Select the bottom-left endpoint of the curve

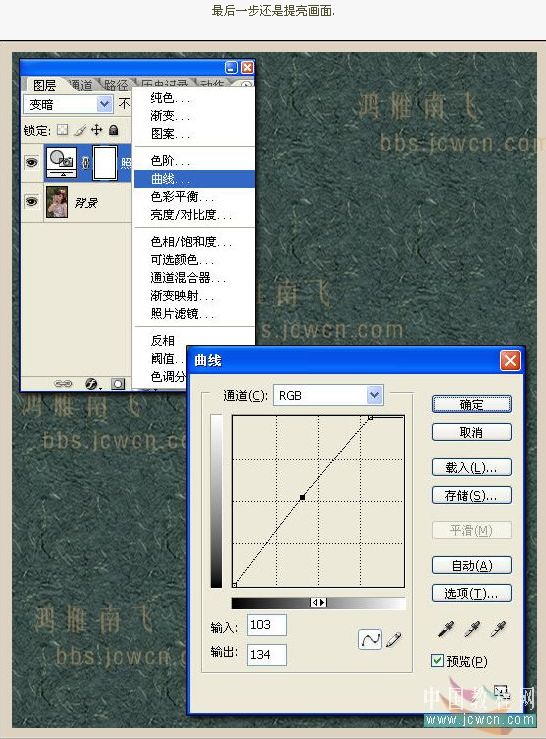tap(235, 584)
